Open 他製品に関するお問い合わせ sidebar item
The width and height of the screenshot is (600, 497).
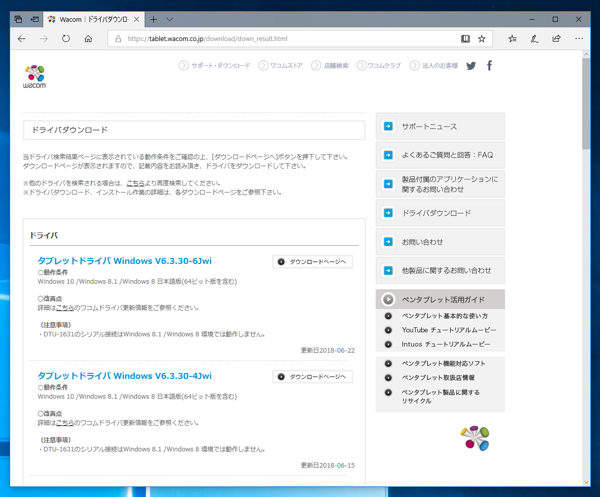pyautogui.click(x=440, y=270)
